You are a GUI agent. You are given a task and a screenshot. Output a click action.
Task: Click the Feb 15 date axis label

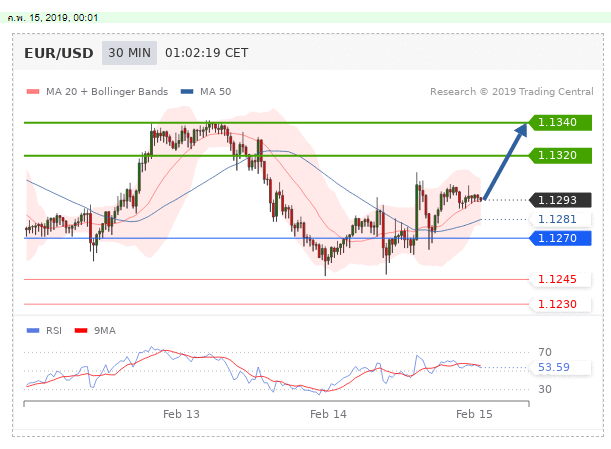coord(474,414)
